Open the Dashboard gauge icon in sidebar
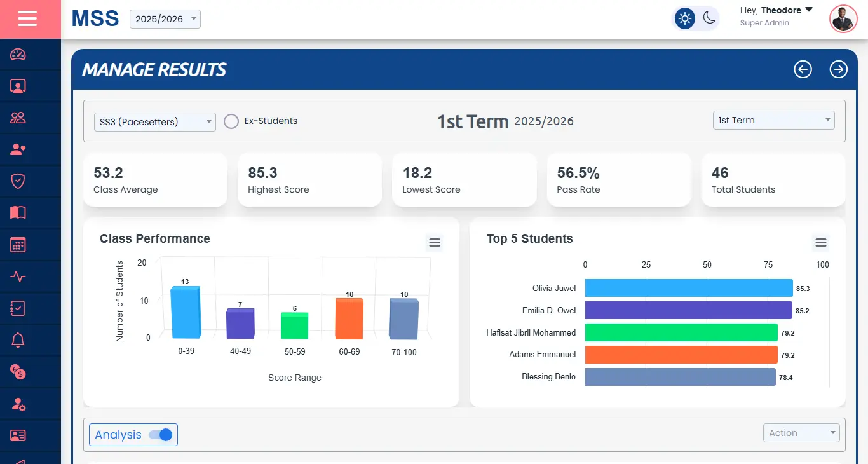This screenshot has height=464, width=868. (x=18, y=54)
